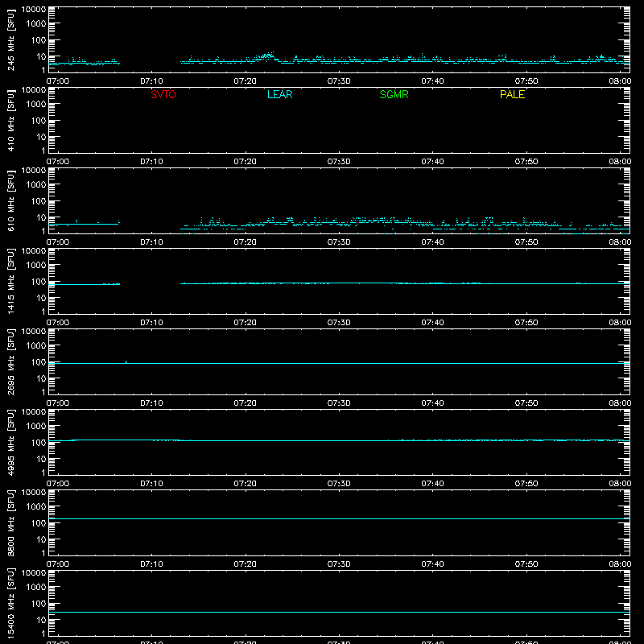Image resolution: width=644 pixels, height=644 pixels.
Task: Click the 10000 y-axis value of the 245 MHz plot
Action: 34,10
